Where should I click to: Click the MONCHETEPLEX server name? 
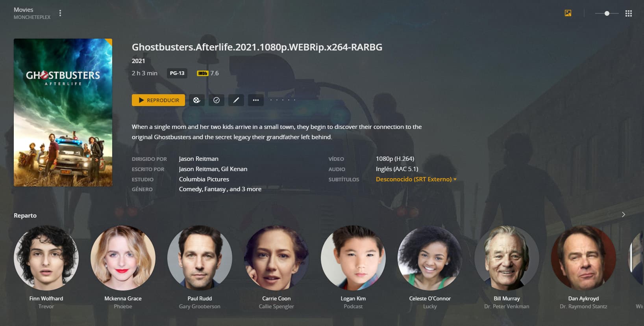[x=32, y=17]
